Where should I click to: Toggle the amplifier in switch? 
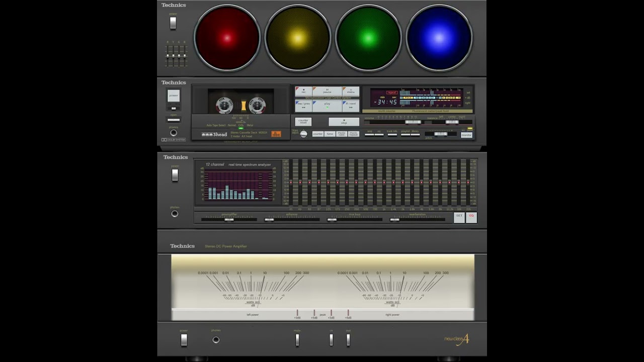331,340
